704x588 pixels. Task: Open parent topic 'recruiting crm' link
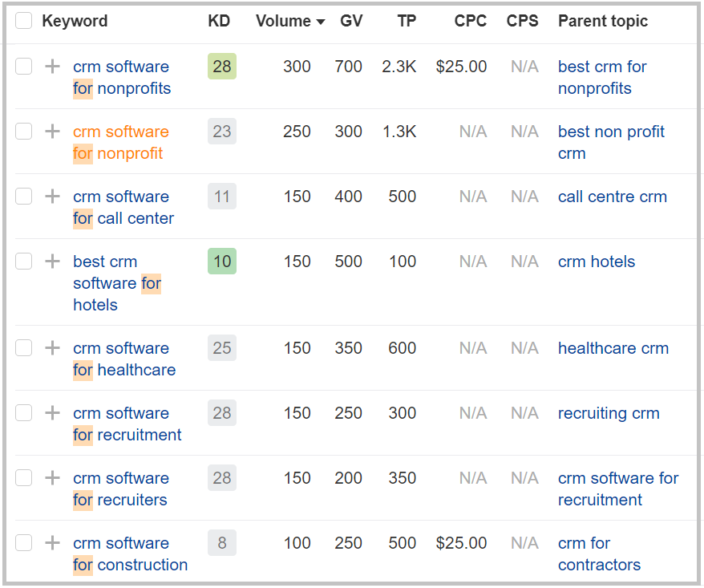coord(608,413)
